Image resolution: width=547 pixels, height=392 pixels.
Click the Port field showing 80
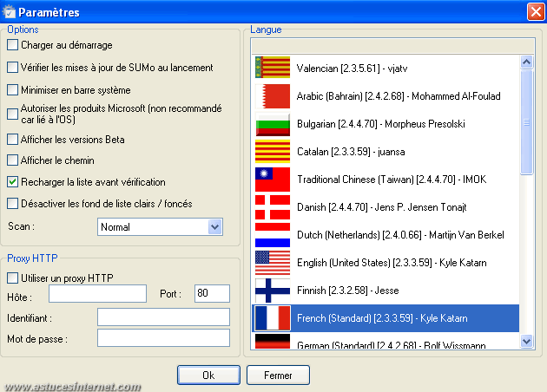(212, 293)
